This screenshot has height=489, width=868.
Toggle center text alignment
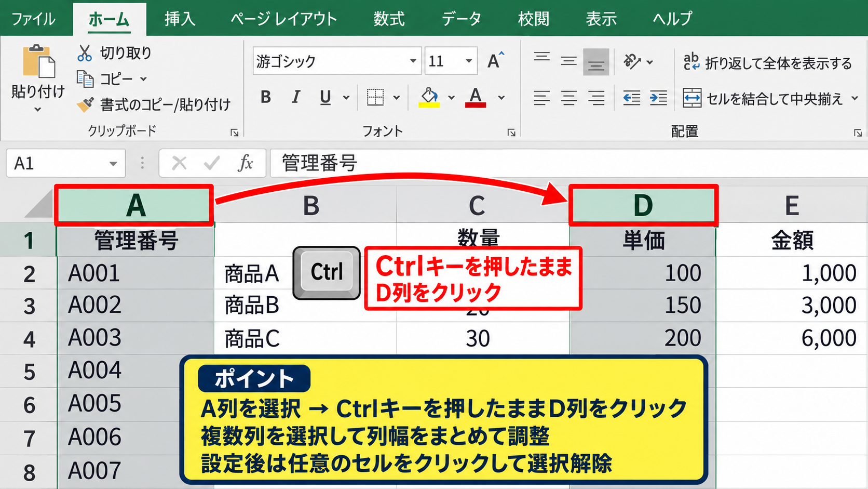(569, 98)
